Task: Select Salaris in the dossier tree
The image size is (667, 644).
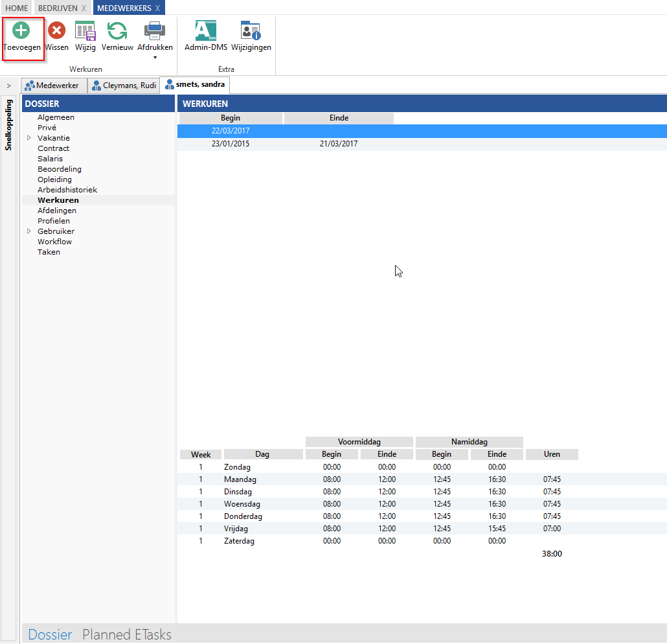Action: coord(51,159)
